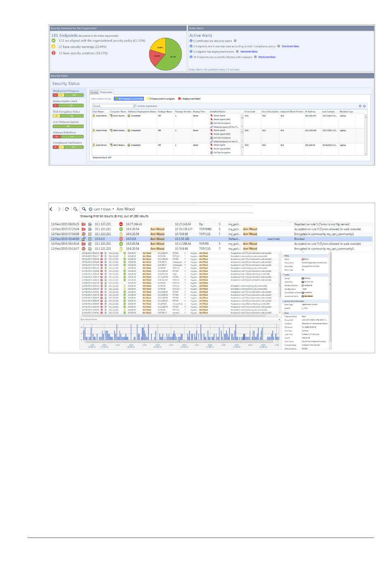Click the forward arrow in log viewer
Image resolution: width=392 pixels, height=565 pixels.
click(59, 209)
